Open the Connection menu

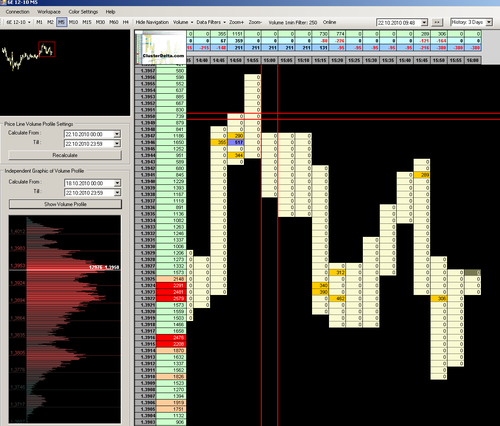click(x=18, y=12)
